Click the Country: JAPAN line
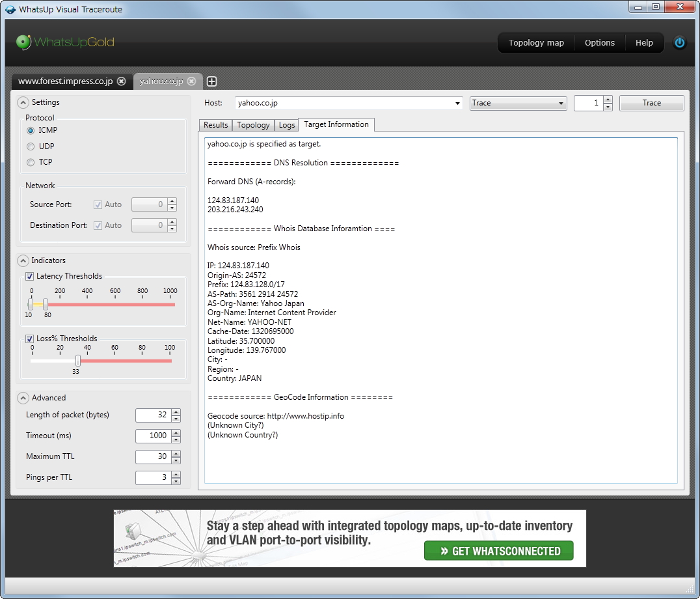 pos(234,379)
